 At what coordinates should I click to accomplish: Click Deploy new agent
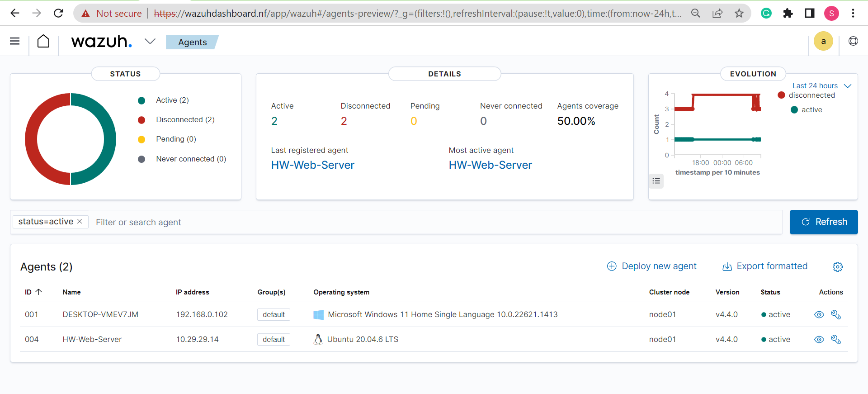(652, 266)
